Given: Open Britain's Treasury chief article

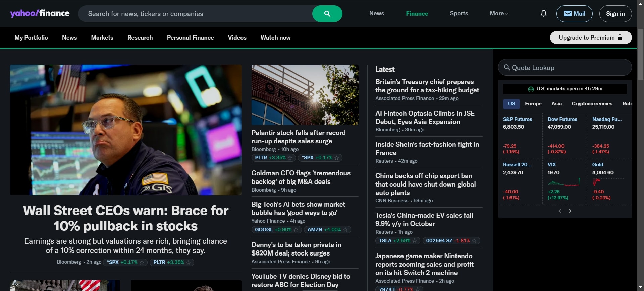Looking at the screenshot, I should [427, 86].
